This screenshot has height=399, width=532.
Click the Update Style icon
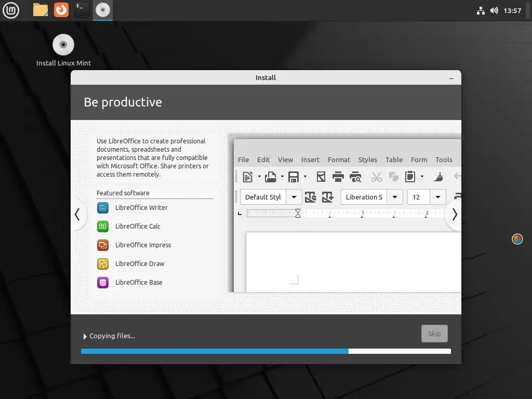pyautogui.click(x=311, y=197)
